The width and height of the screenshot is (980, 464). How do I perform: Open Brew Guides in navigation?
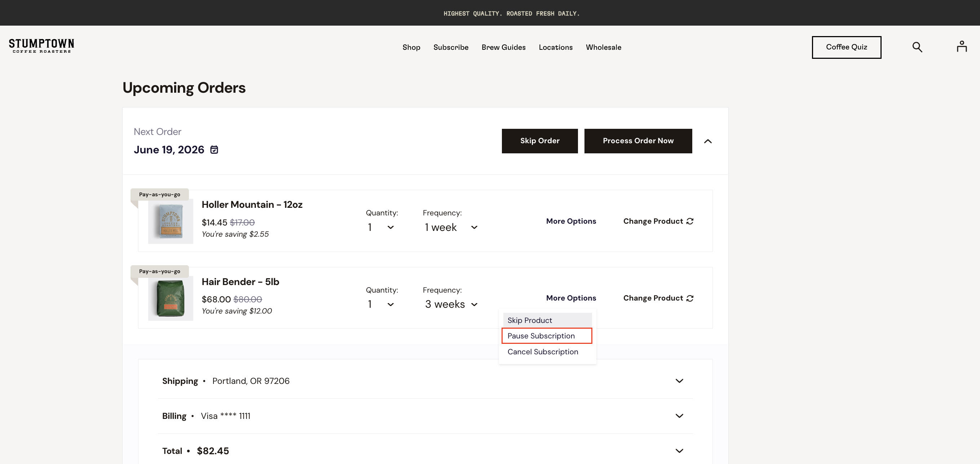(503, 47)
